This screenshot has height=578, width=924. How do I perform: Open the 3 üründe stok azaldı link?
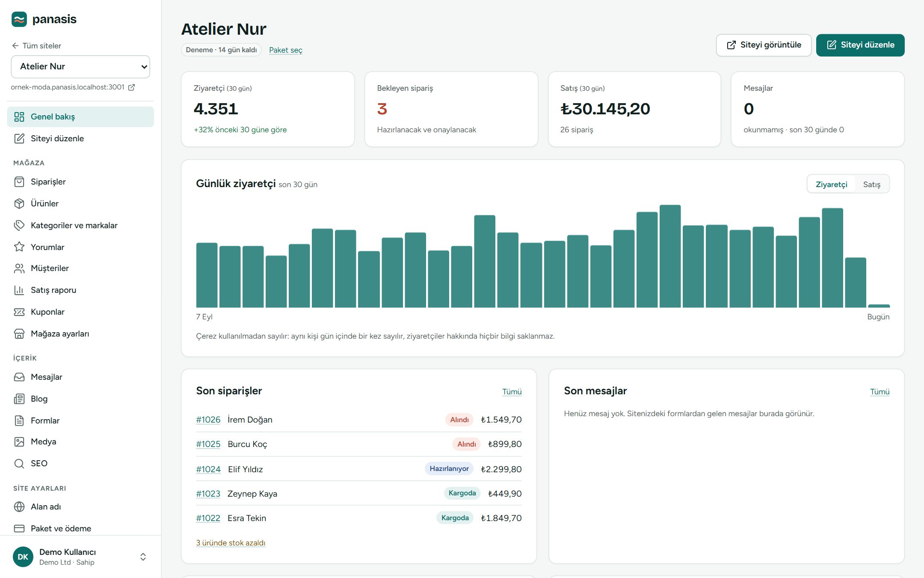[231, 542]
